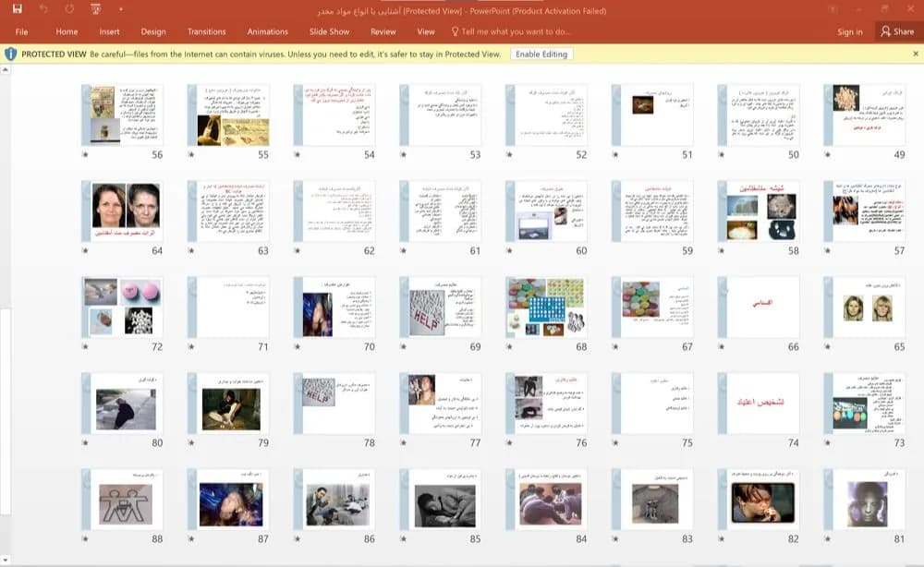924x567 pixels.
Task: Switch to the Transitions tab
Action: pyautogui.click(x=206, y=31)
